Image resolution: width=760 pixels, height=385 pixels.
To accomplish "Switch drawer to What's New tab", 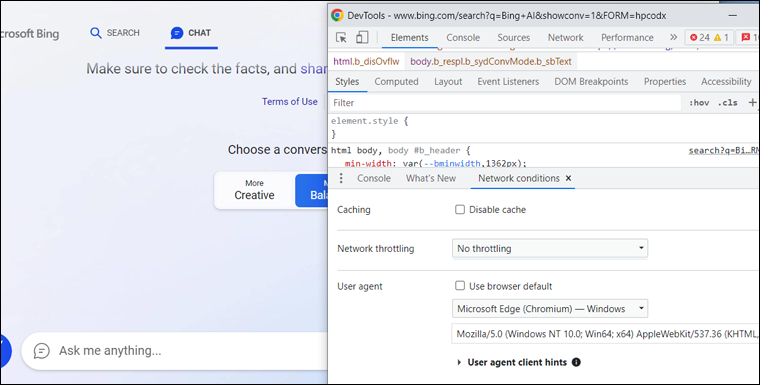I will tap(431, 178).
